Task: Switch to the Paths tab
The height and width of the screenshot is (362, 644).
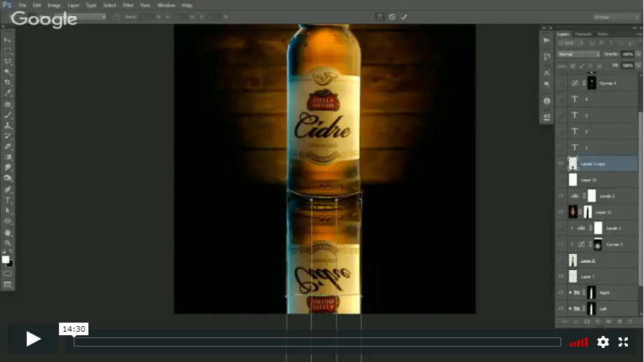Action: click(603, 34)
